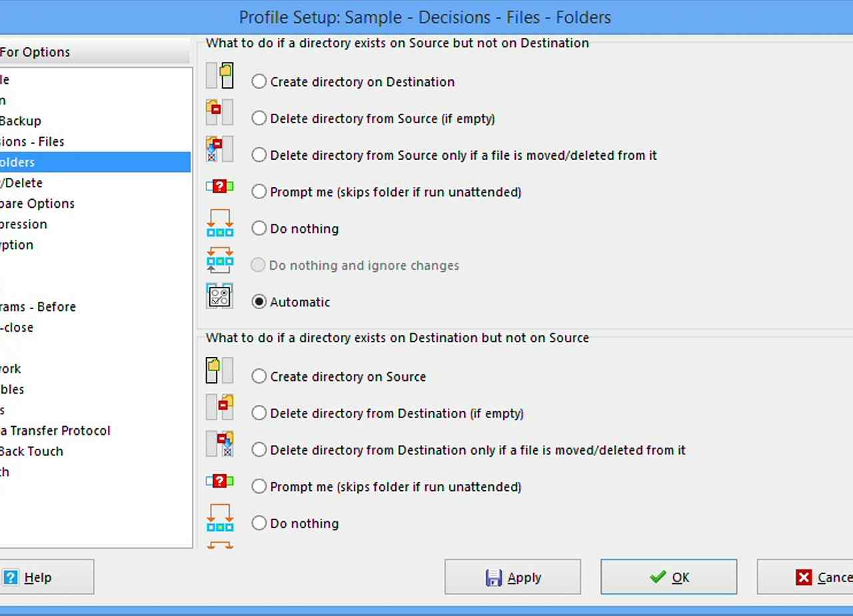Click the Automatic checklist icon

pos(219,296)
